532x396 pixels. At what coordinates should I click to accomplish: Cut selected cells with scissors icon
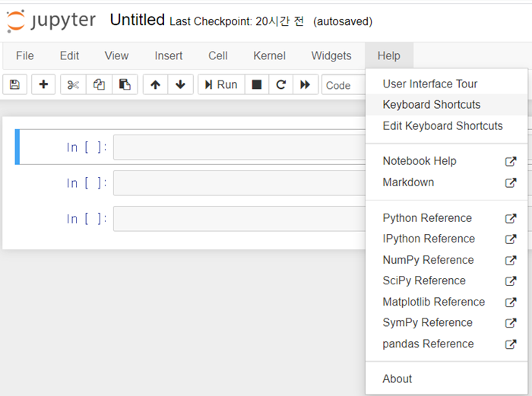click(x=73, y=84)
